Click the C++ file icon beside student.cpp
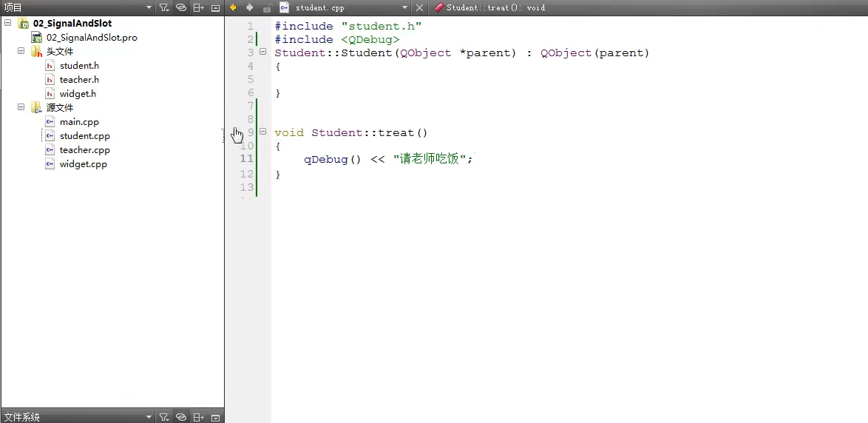 285,7
